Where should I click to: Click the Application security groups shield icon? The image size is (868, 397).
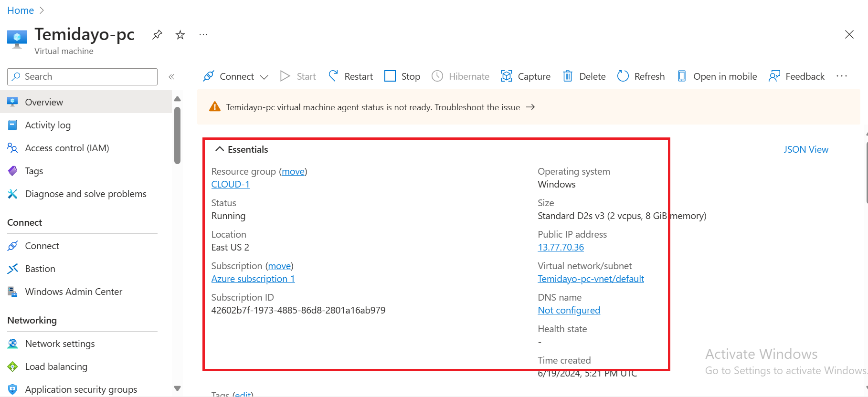click(x=13, y=389)
